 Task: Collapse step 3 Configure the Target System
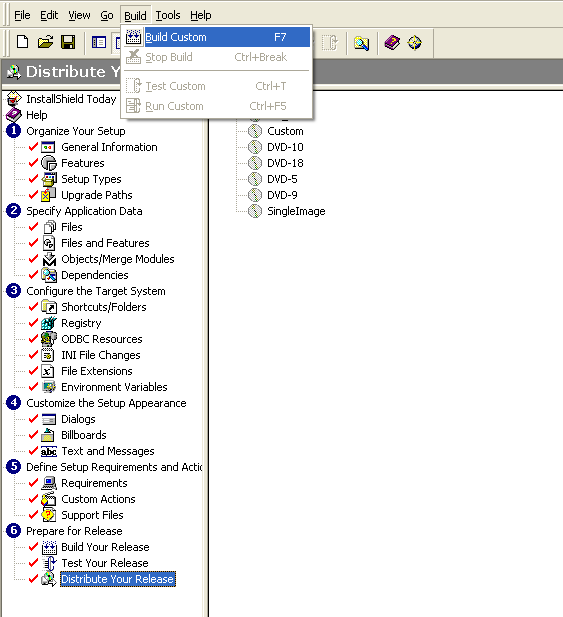pos(14,291)
